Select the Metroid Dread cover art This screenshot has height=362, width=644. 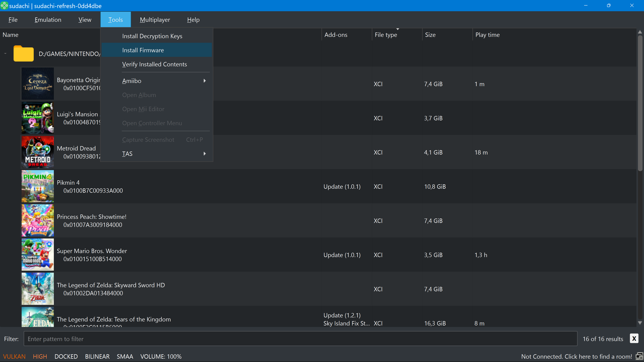pos(38,152)
